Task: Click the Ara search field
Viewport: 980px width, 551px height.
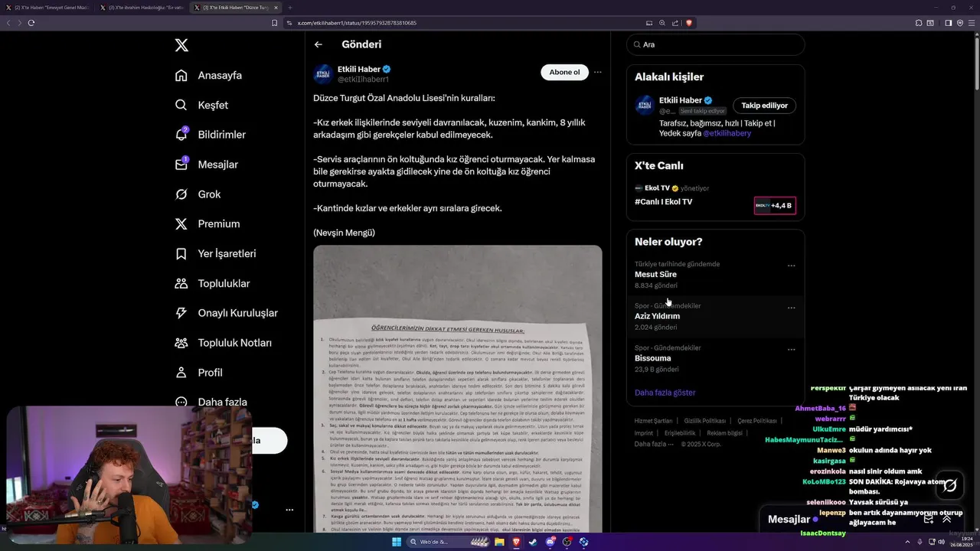Action: [x=716, y=44]
